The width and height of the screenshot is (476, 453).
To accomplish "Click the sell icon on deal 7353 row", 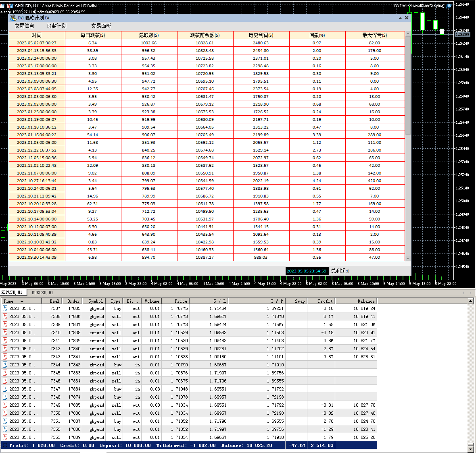I will pos(5,437).
